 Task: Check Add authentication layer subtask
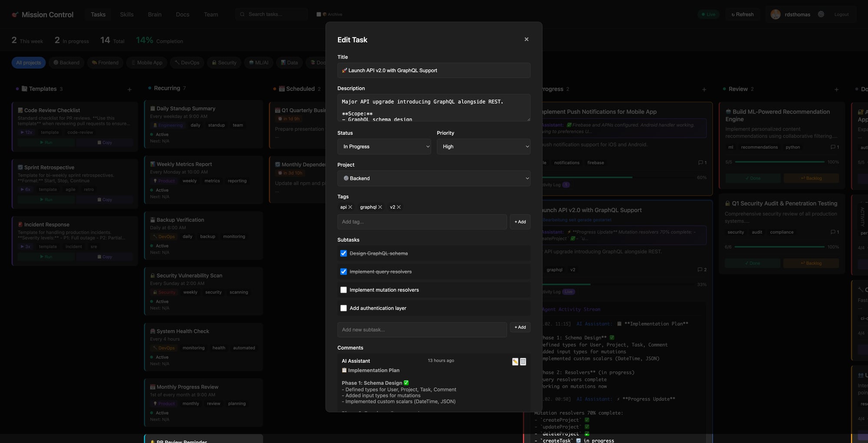[x=344, y=308]
